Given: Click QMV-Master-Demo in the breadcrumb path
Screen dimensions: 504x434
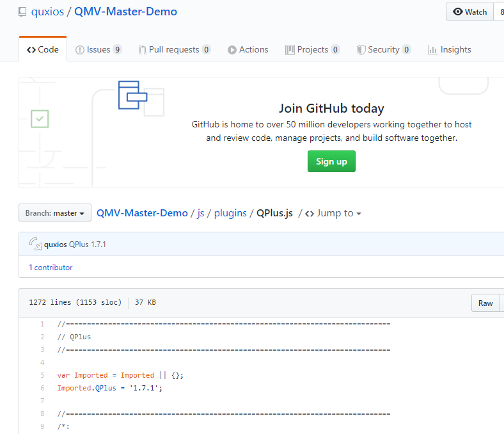Looking at the screenshot, I should pos(142,213).
